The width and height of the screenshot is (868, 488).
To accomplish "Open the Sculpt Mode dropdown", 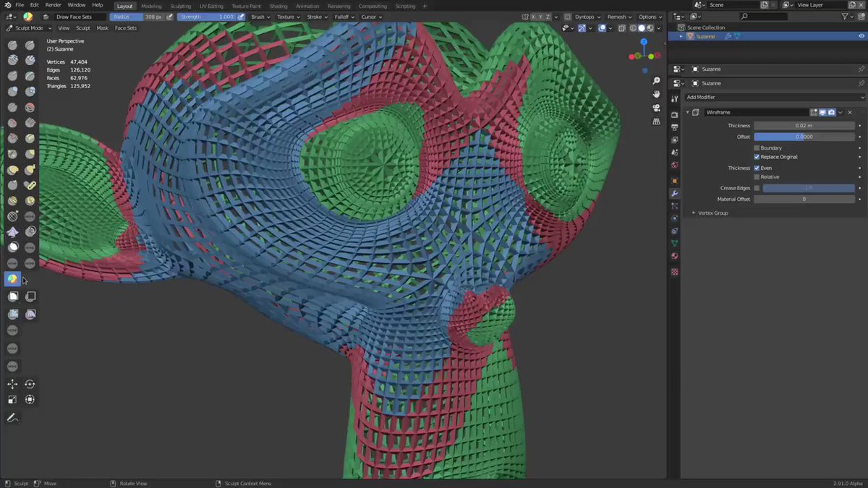I will (28, 28).
